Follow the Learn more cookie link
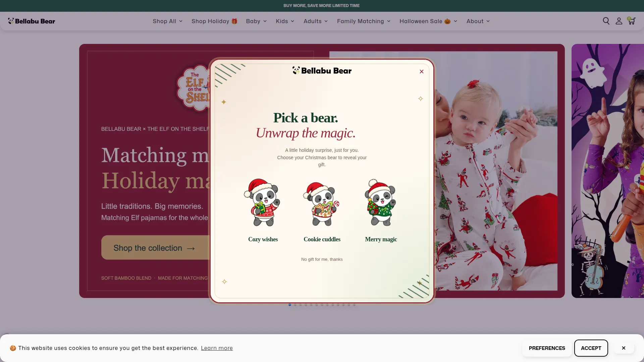The width and height of the screenshot is (644, 362). click(x=217, y=348)
